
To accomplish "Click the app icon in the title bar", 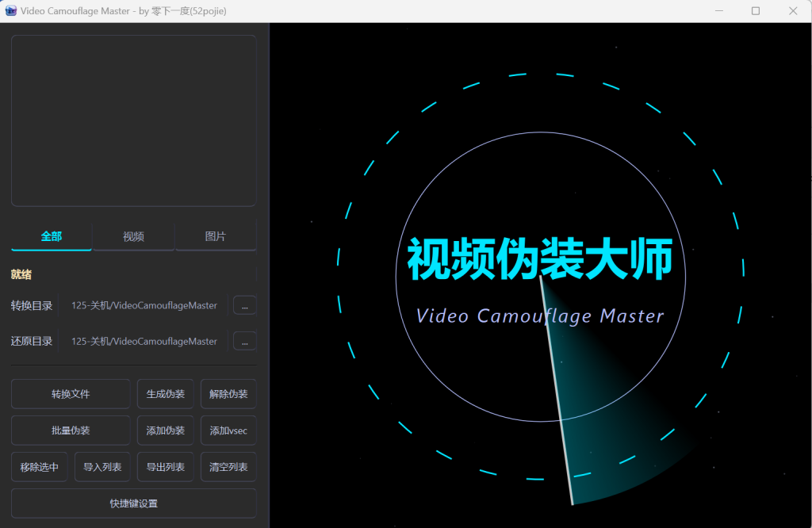I will tap(13, 10).
